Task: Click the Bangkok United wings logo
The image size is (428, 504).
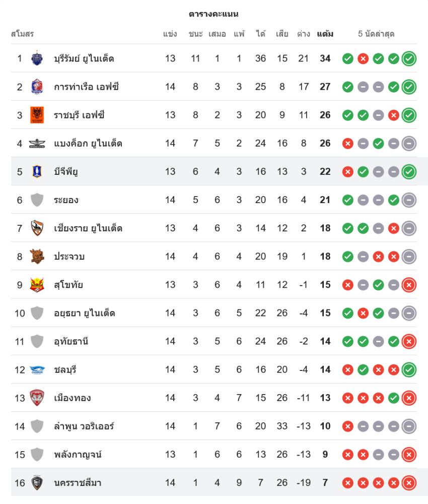Action: point(37,144)
